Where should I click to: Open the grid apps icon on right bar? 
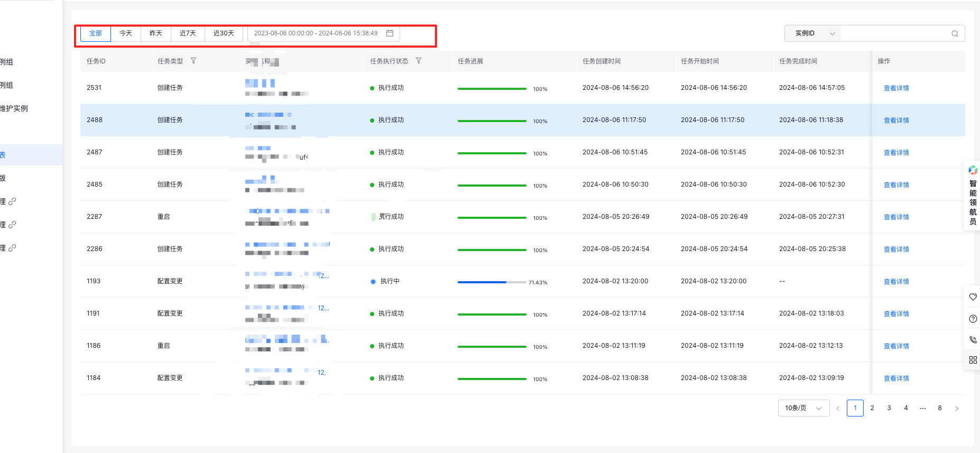[973, 360]
